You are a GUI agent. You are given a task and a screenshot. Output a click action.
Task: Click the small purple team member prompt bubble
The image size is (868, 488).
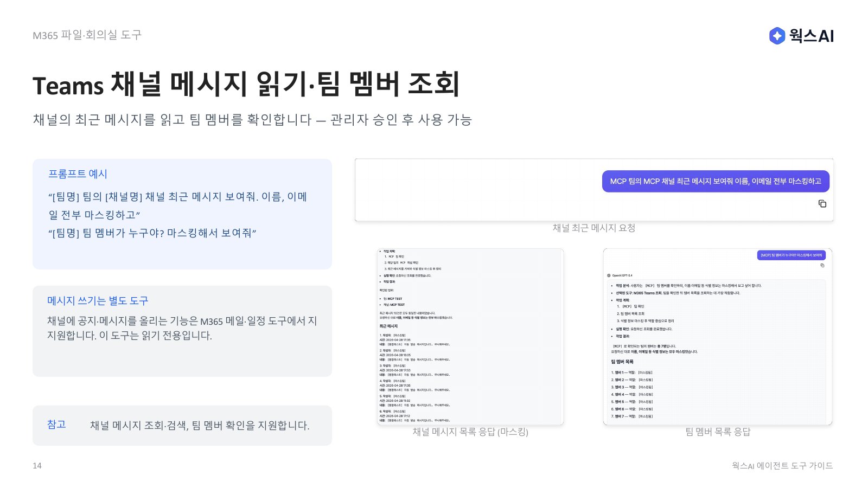791,255
